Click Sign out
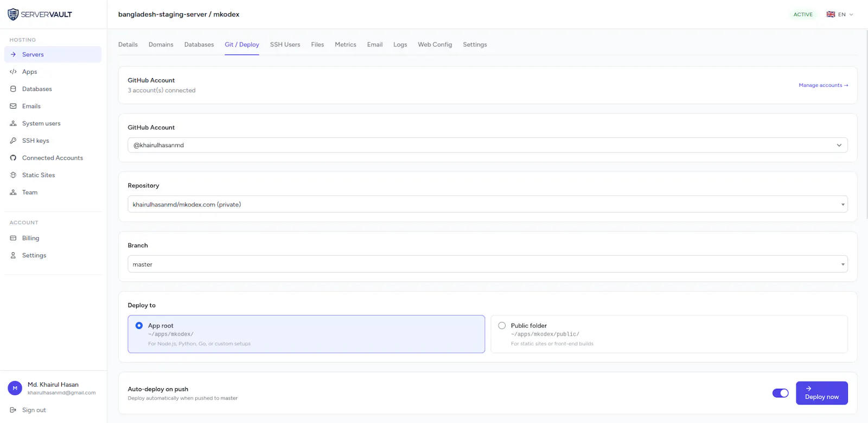Viewport: 868px width, 423px height. pos(34,410)
